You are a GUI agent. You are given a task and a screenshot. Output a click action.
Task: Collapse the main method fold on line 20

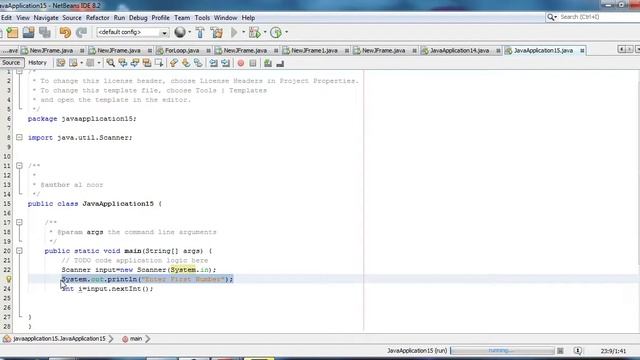tap(19, 251)
